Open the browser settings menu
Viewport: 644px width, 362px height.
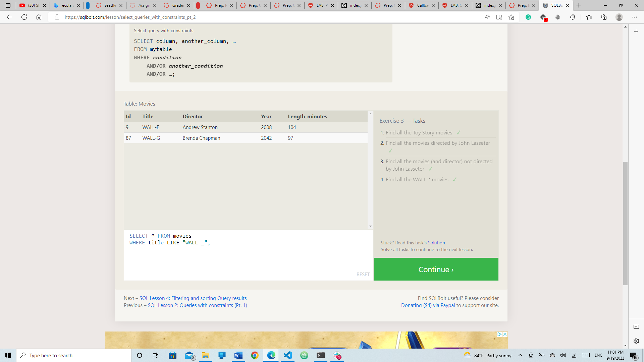635,17
